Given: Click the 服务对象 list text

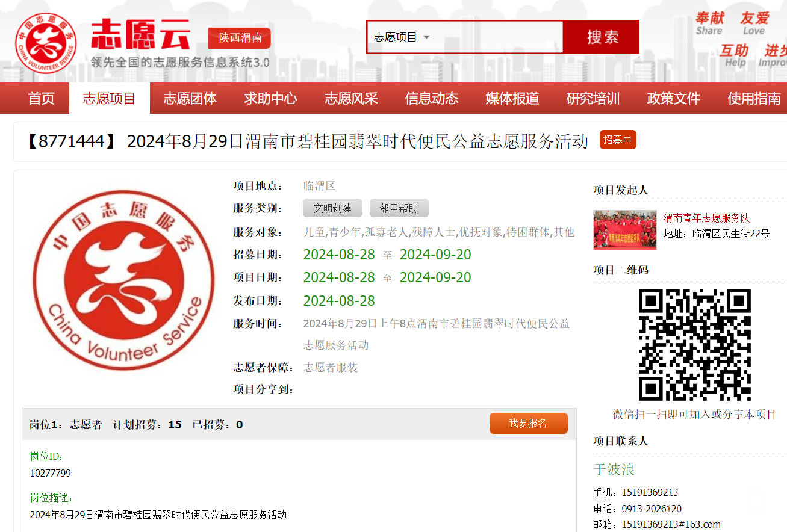Looking at the screenshot, I should point(439,232).
